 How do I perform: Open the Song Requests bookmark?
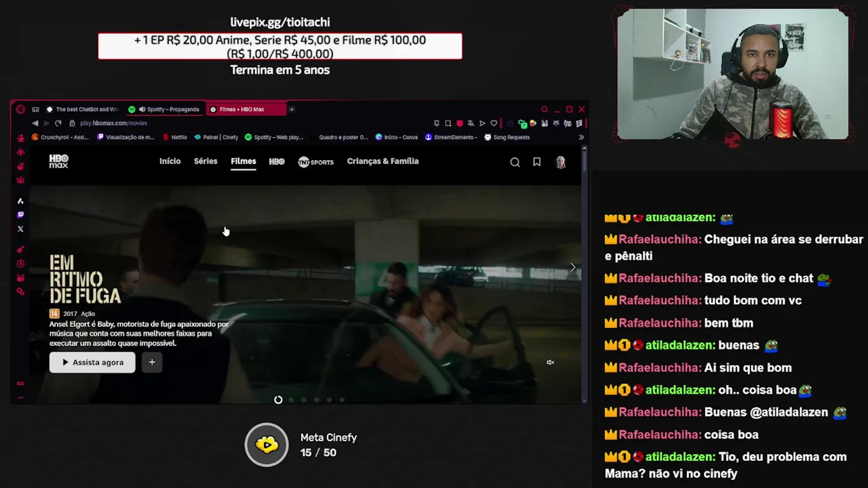pos(507,137)
